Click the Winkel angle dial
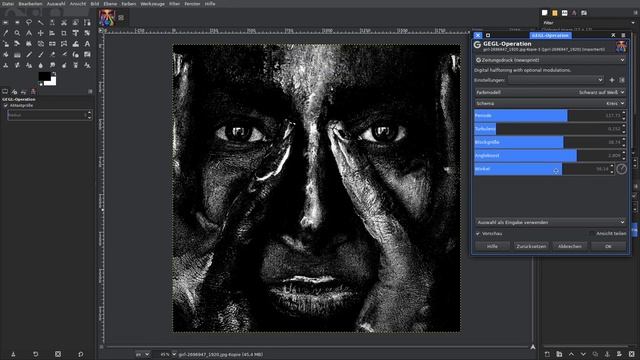 [x=621, y=169]
